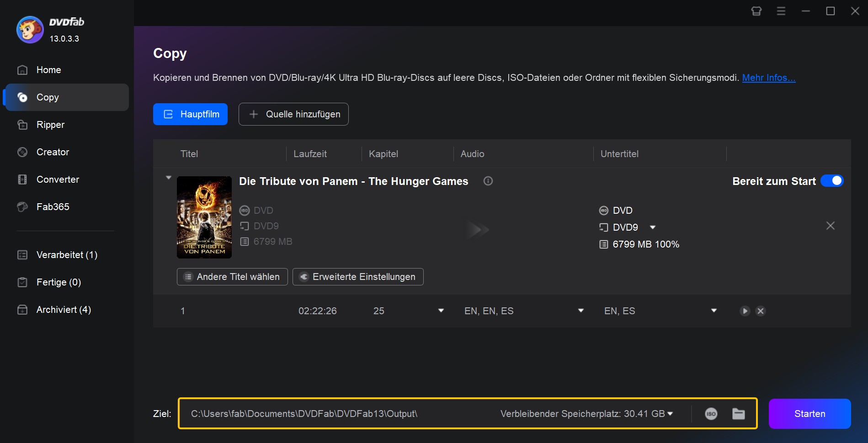Image resolution: width=868 pixels, height=443 pixels.
Task: Click the output path field
Action: (304, 414)
